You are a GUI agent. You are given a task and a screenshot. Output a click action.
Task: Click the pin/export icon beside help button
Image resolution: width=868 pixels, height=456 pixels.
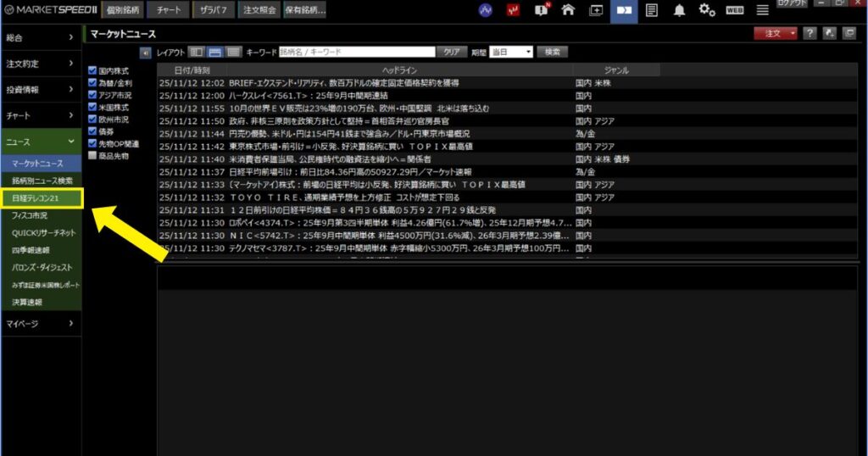click(829, 33)
